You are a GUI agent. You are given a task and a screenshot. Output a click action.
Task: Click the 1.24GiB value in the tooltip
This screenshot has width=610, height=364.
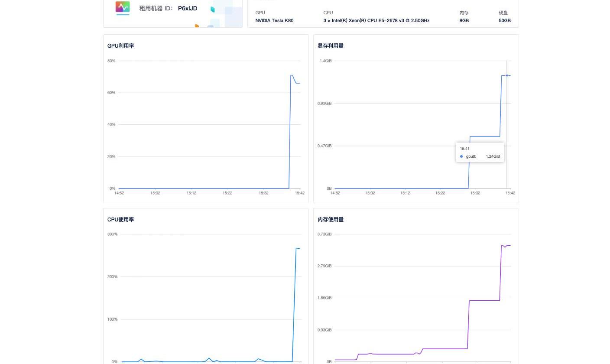click(x=493, y=156)
